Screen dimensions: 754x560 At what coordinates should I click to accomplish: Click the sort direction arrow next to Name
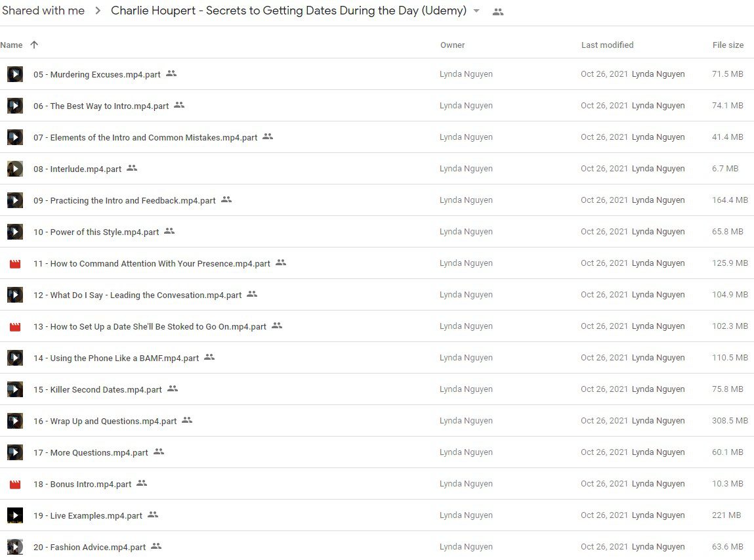click(34, 44)
